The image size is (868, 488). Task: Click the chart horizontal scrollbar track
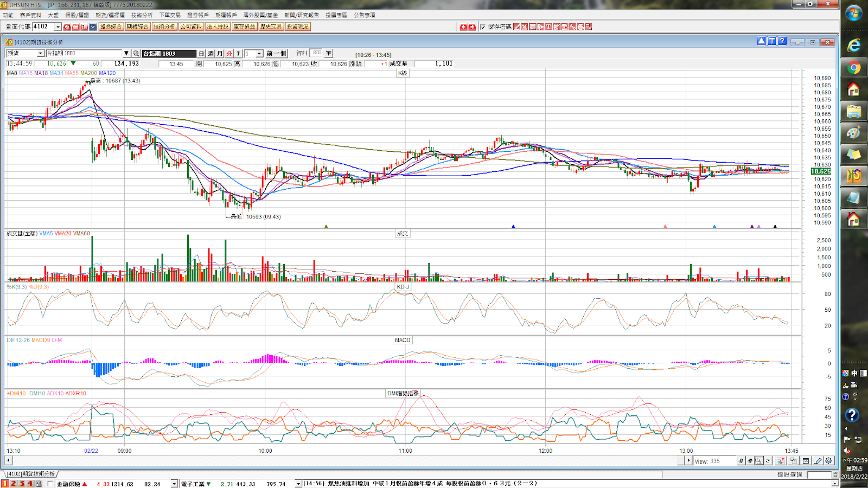(344, 460)
